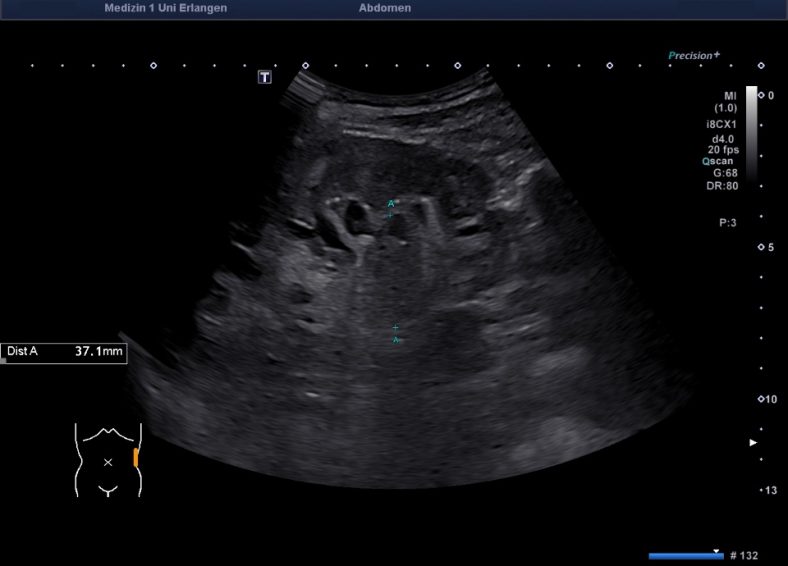Click the orange probe position marker
Viewport: 788px width, 566px height.
pyautogui.click(x=136, y=458)
